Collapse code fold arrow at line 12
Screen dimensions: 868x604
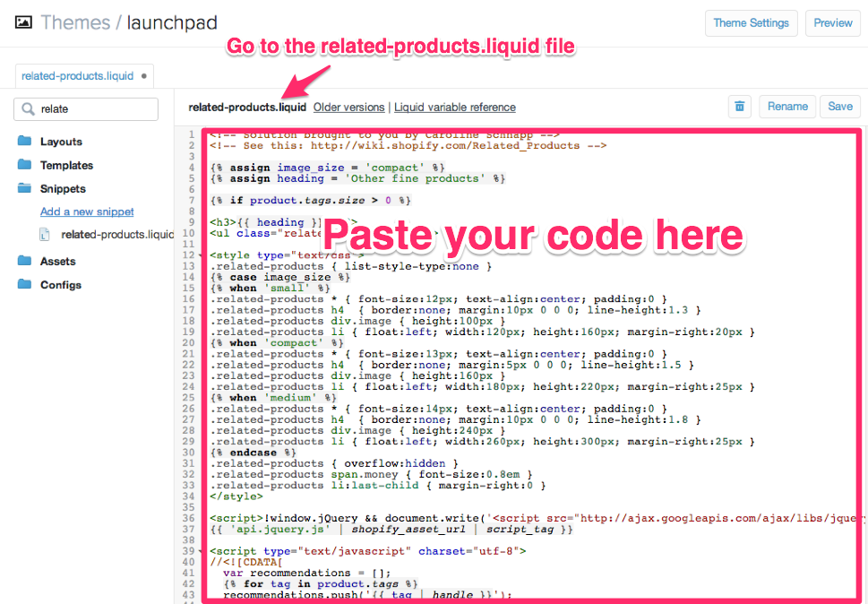coord(201,255)
